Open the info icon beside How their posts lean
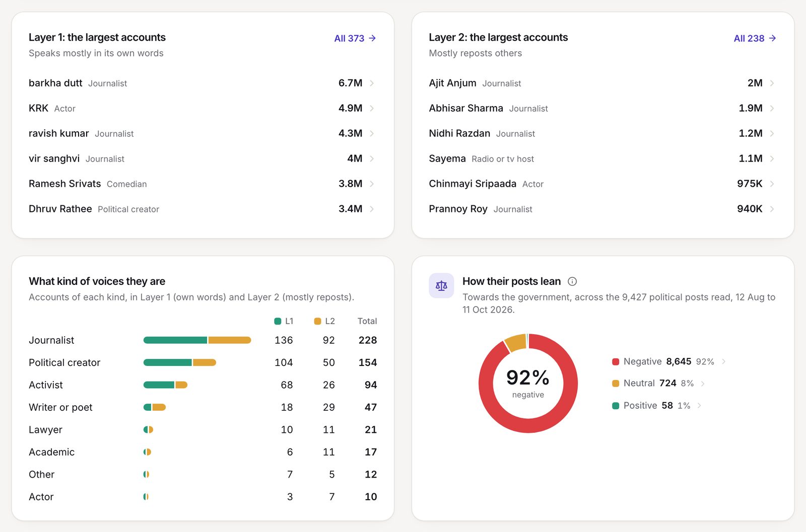 [572, 281]
